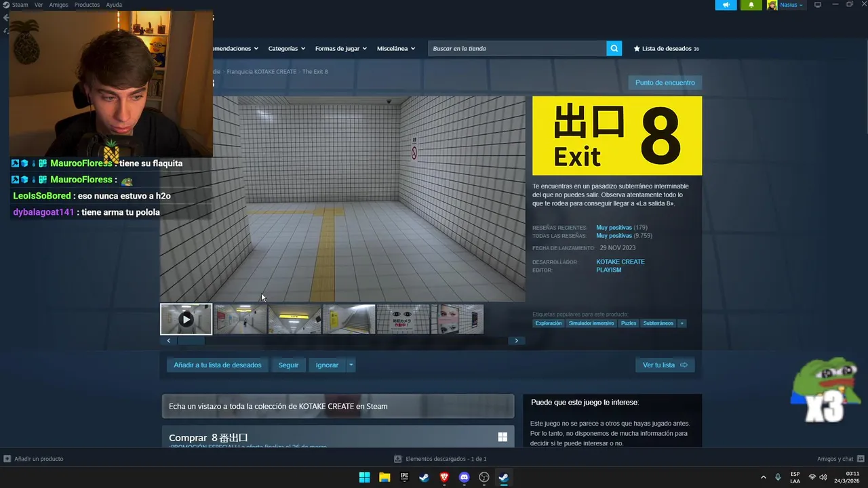
Task: Click the Simulador inmersivo tag
Action: click(x=591, y=323)
